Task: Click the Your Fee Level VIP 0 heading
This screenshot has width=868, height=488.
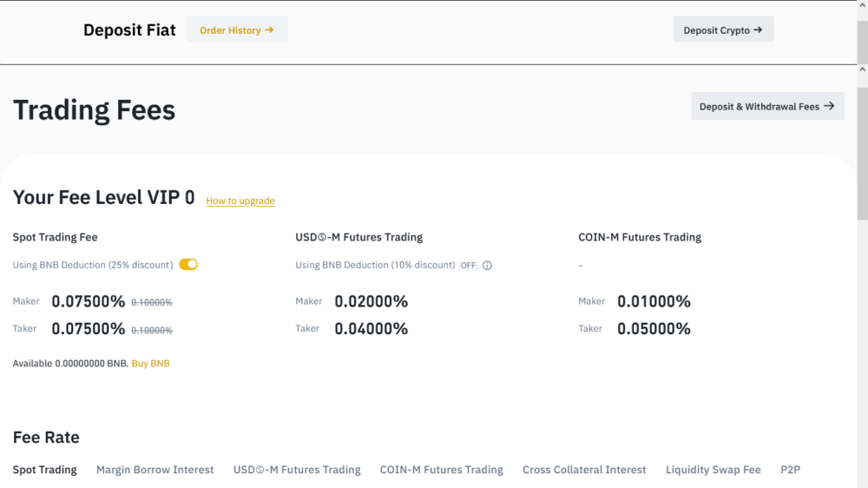Action: [x=103, y=197]
